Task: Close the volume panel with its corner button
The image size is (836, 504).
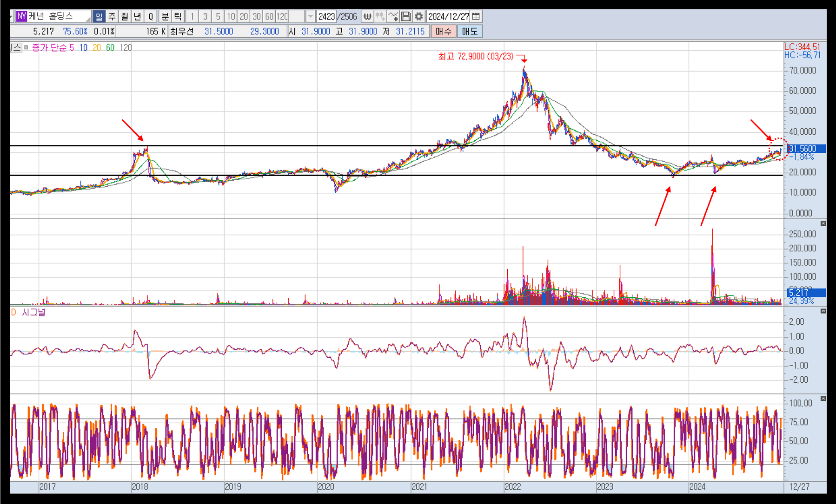Action: [x=823, y=223]
